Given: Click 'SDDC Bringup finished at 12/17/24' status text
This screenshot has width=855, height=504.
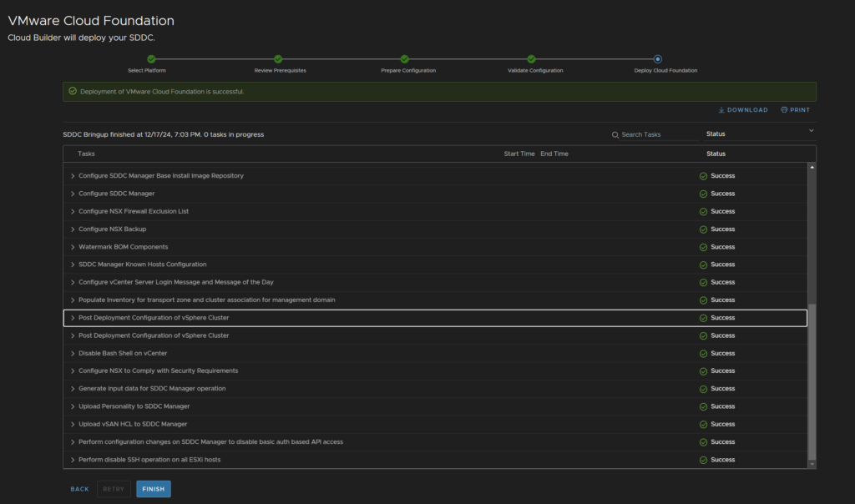Looking at the screenshot, I should (163, 134).
